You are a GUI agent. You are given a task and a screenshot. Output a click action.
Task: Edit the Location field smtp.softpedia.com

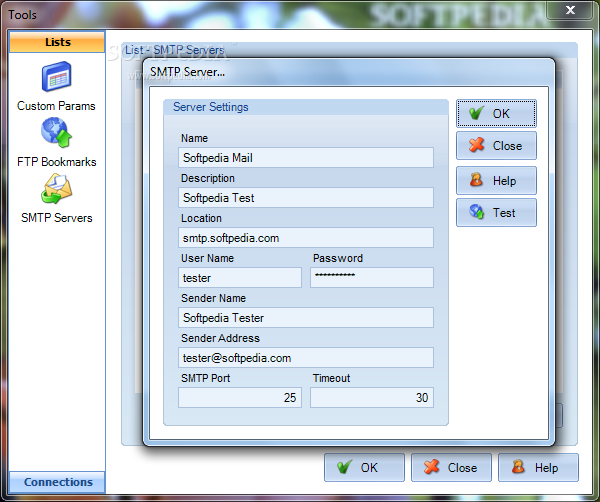[306, 238]
